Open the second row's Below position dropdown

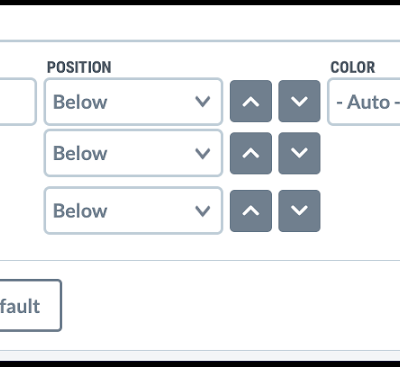133,153
